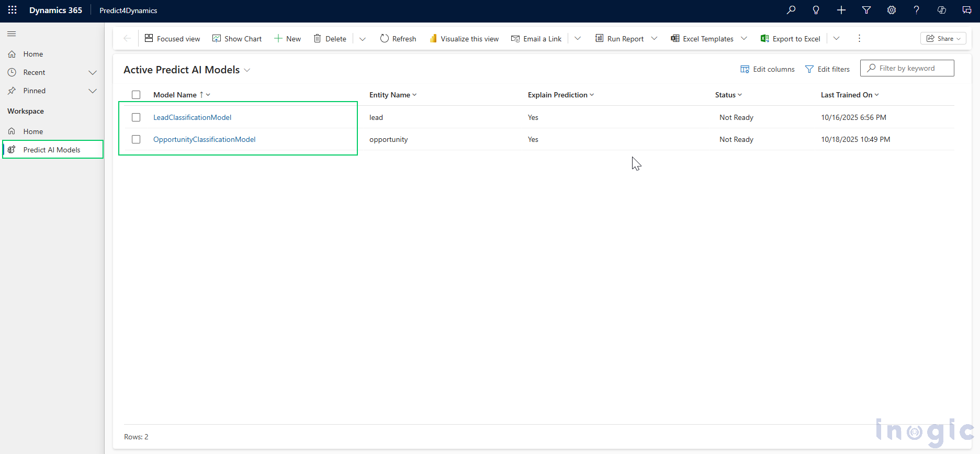Expand the Recent section chevron
Viewport: 980px width, 454px height.
click(93, 72)
